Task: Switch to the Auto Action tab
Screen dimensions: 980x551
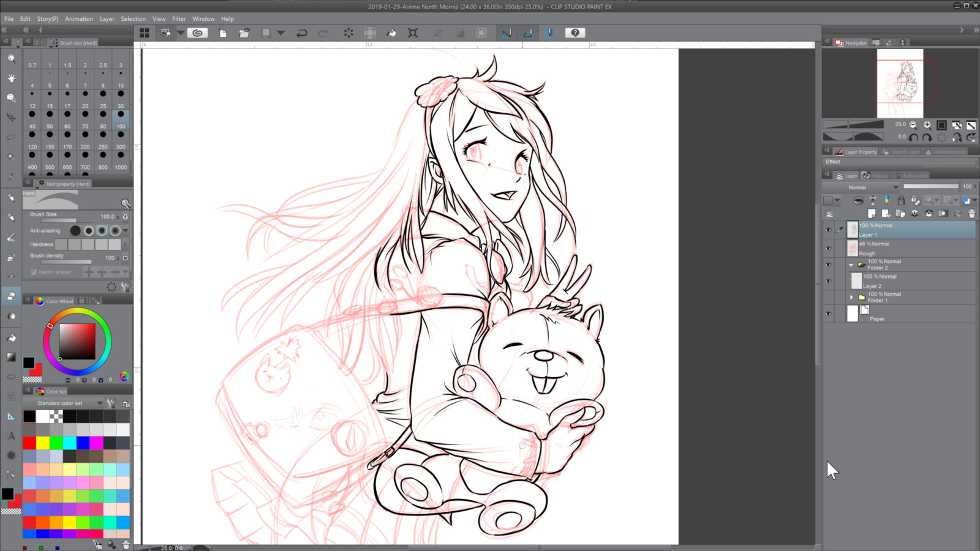Action: [x=911, y=176]
